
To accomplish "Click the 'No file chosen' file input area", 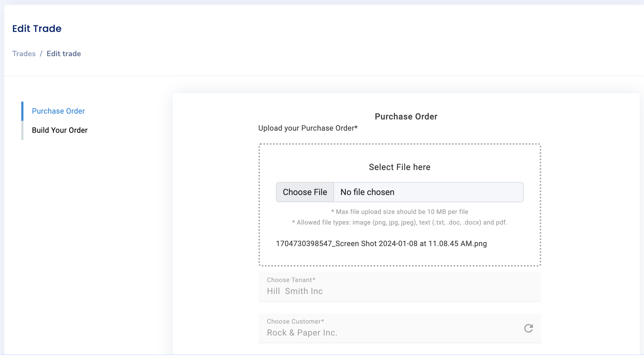I will pos(428,192).
